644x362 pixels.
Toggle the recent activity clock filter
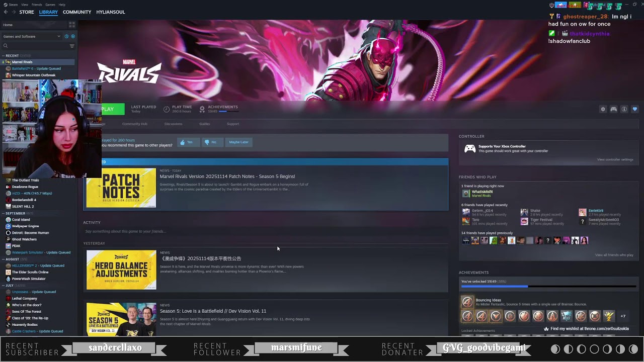pyautogui.click(x=66, y=36)
